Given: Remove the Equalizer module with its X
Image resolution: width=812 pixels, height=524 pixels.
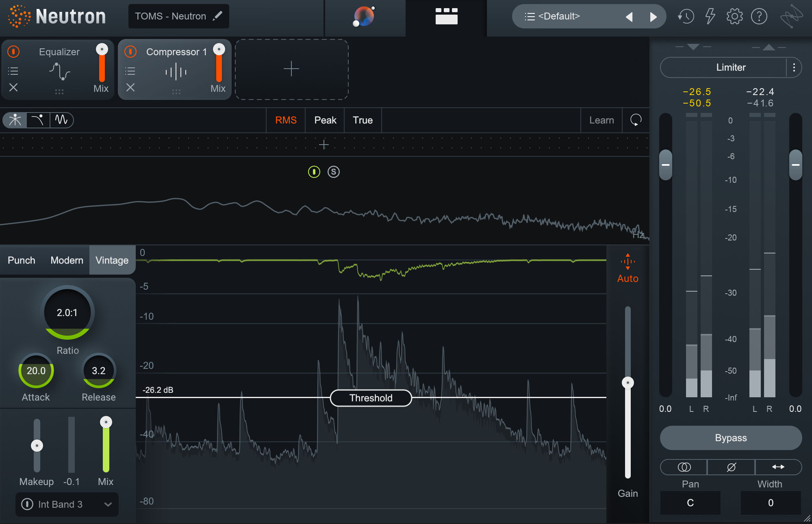Looking at the screenshot, I should coord(13,87).
